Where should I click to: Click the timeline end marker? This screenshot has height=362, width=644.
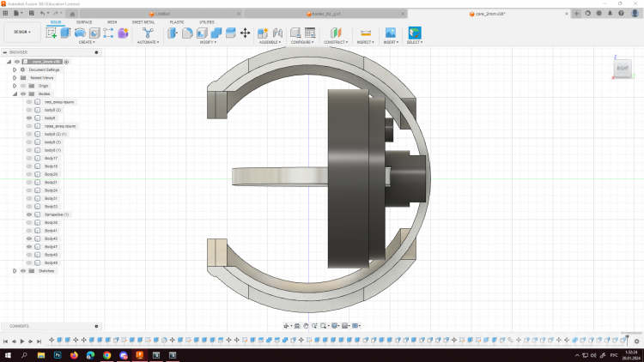627,338
